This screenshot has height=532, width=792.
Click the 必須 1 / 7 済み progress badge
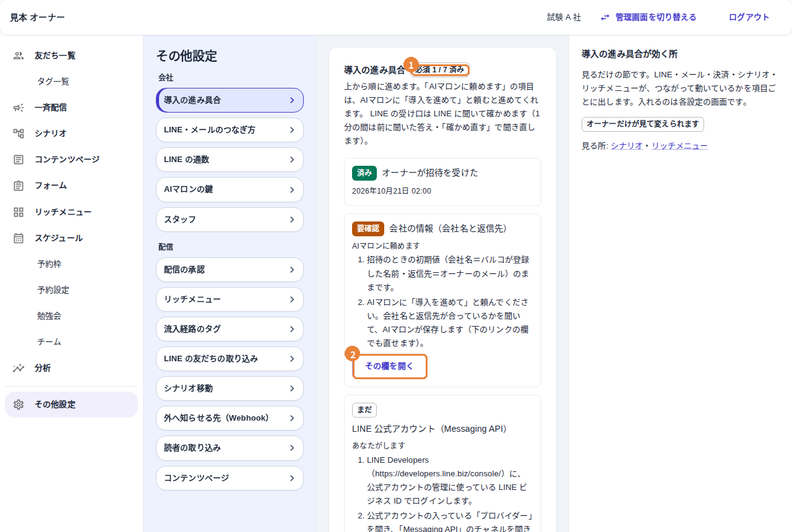pyautogui.click(x=440, y=70)
